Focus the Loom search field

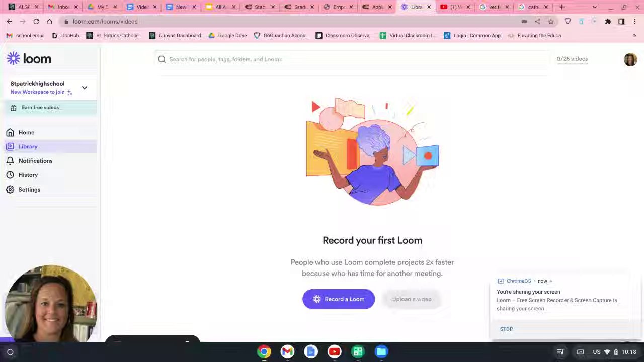[x=352, y=59]
